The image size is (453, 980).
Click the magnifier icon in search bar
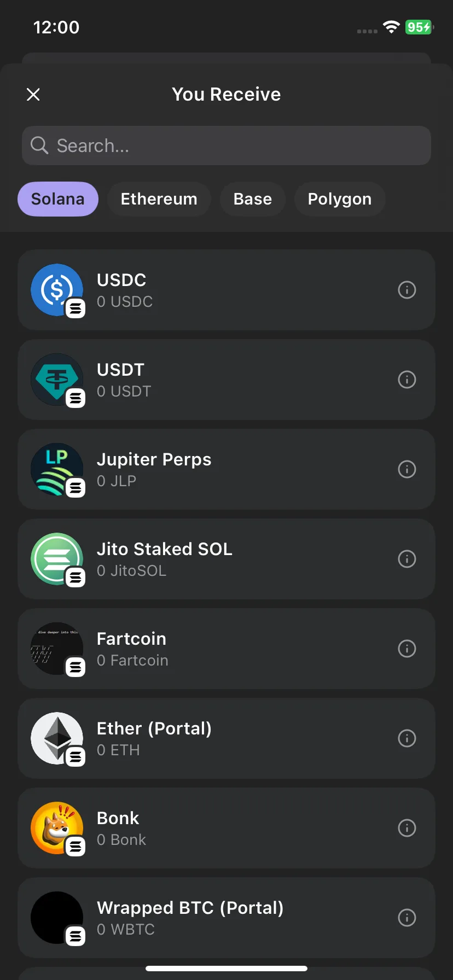tap(39, 145)
